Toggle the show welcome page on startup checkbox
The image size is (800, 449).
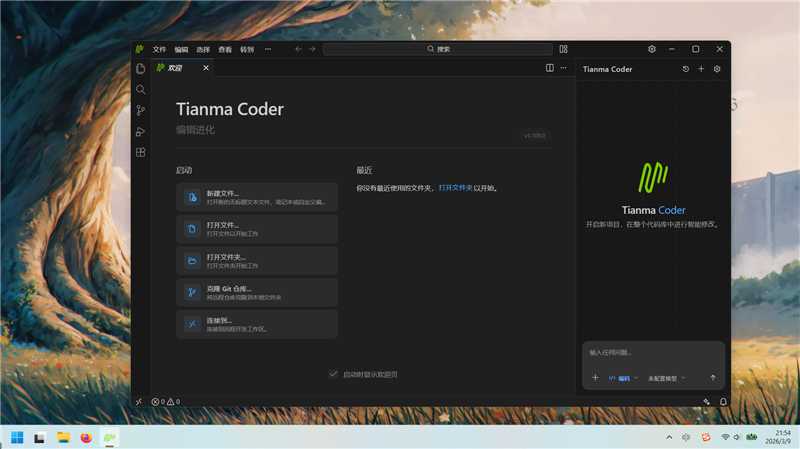pyautogui.click(x=333, y=374)
